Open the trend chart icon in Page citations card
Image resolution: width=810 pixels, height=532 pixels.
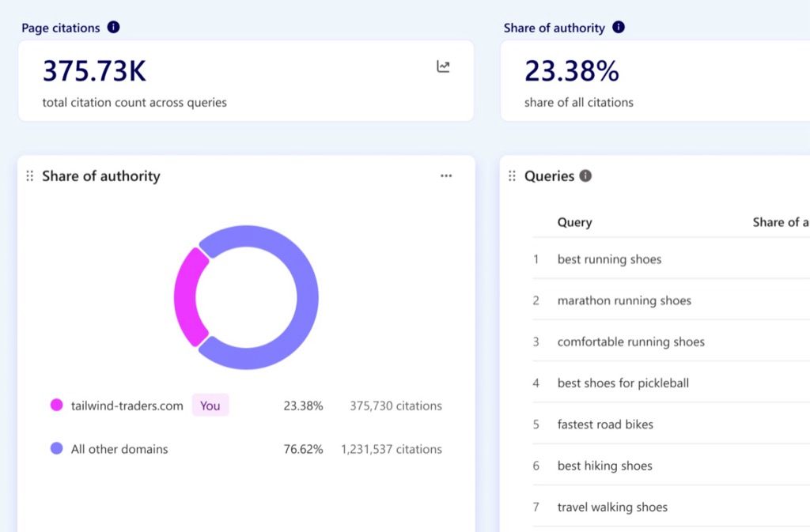tap(443, 66)
